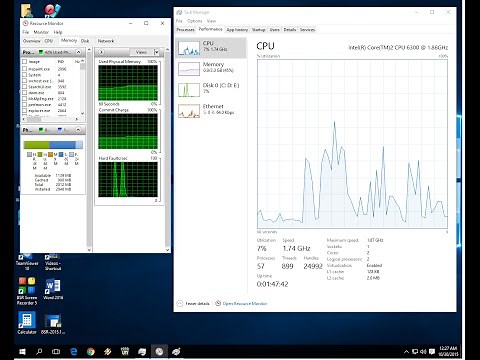Check the SearchUI.exe process checkbox
The image size is (480, 360).
(24, 87)
